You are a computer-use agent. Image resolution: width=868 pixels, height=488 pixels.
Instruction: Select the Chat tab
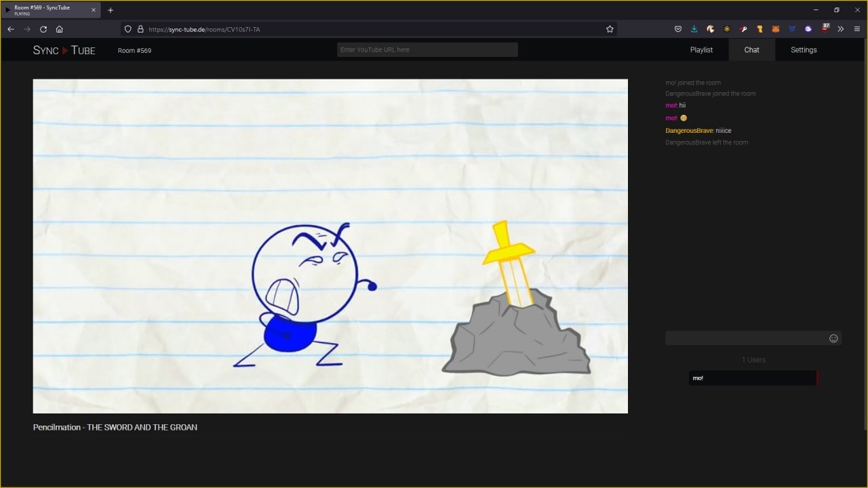pyautogui.click(x=751, y=50)
